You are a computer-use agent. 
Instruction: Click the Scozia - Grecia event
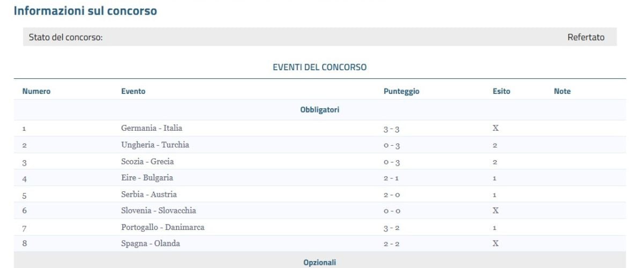point(148,161)
